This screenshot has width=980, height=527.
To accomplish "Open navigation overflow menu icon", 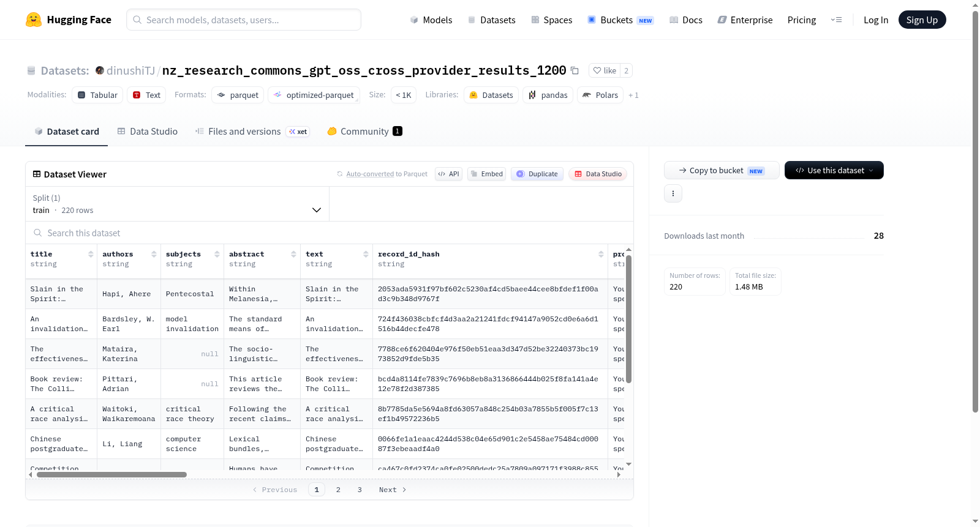I will click(x=836, y=20).
